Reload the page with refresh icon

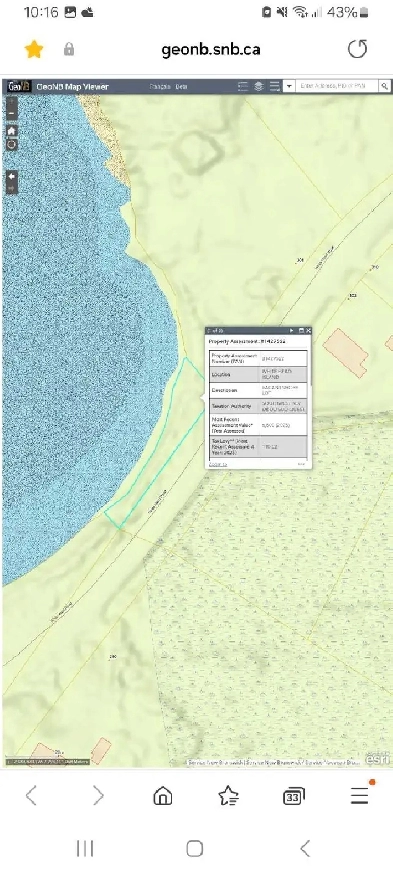coord(357,50)
